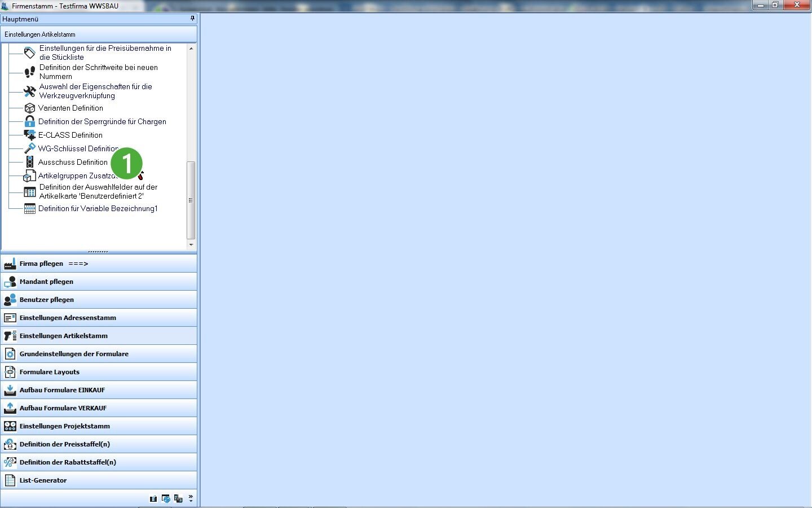Open Definition der Preisstaffel(n) section

click(x=99, y=444)
